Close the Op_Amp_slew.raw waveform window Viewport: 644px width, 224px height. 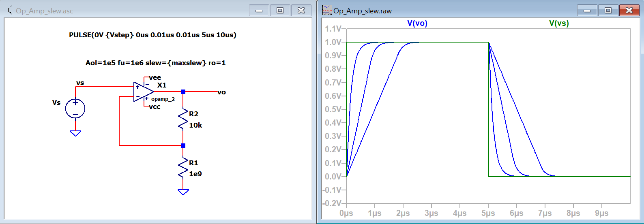pyautogui.click(x=629, y=11)
